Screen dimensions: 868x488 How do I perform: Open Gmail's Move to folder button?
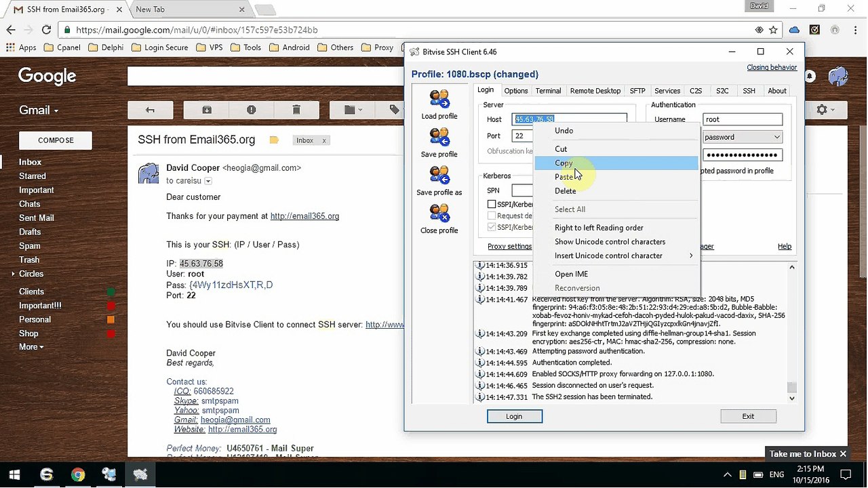tap(353, 110)
